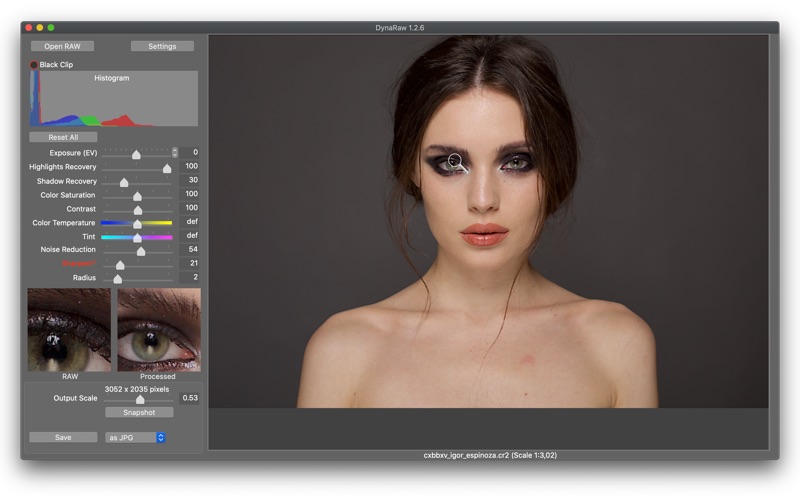Click the Histogram display
800x500 pixels.
point(114,98)
